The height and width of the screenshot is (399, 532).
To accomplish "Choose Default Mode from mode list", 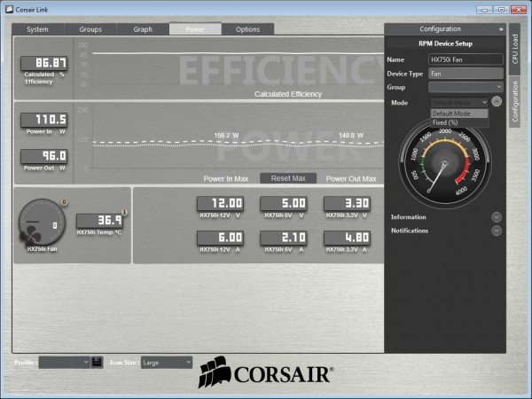I will point(459,113).
